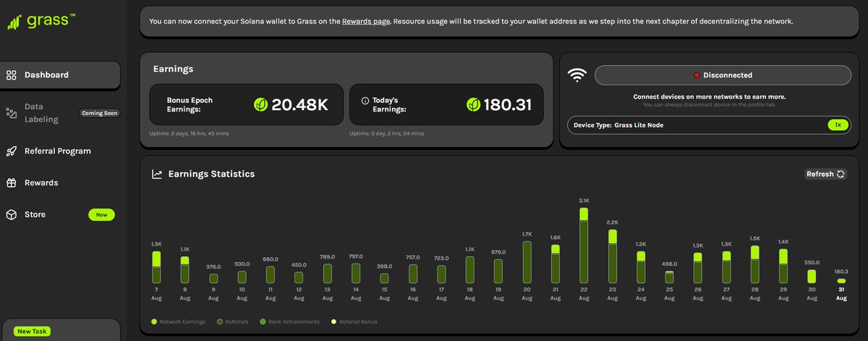Open the Data Labeling menu item
This screenshot has height=341, width=868.
click(60, 113)
